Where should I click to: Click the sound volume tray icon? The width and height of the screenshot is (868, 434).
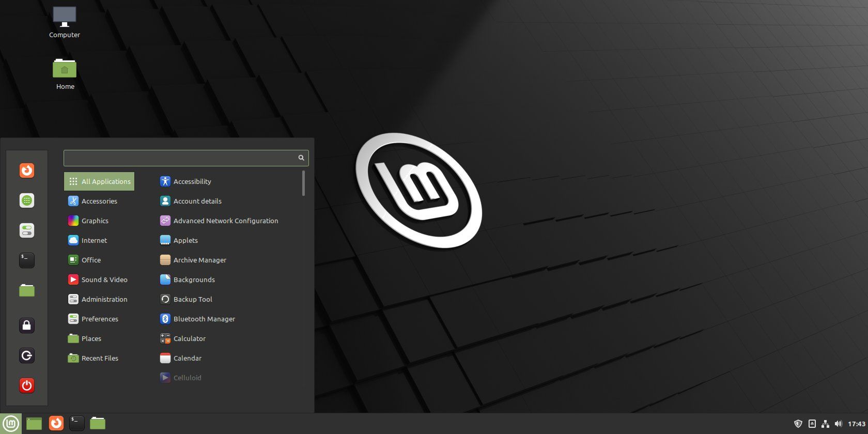838,424
